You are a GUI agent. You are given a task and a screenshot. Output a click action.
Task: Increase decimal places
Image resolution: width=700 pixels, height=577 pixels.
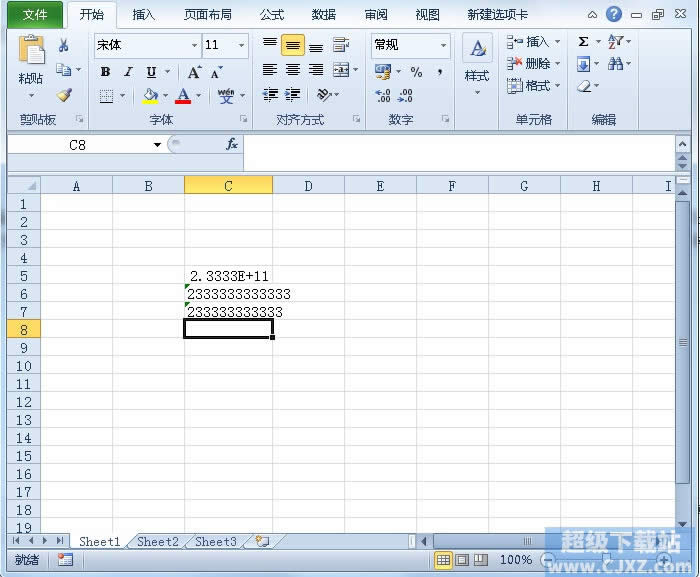pyautogui.click(x=383, y=95)
